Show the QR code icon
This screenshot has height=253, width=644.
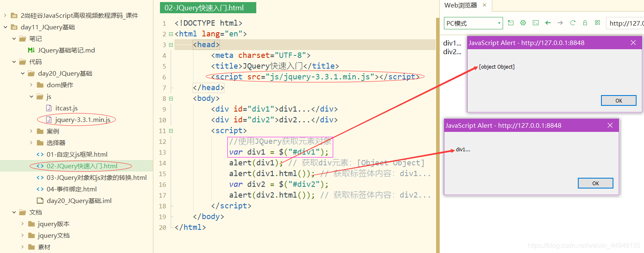(x=597, y=23)
